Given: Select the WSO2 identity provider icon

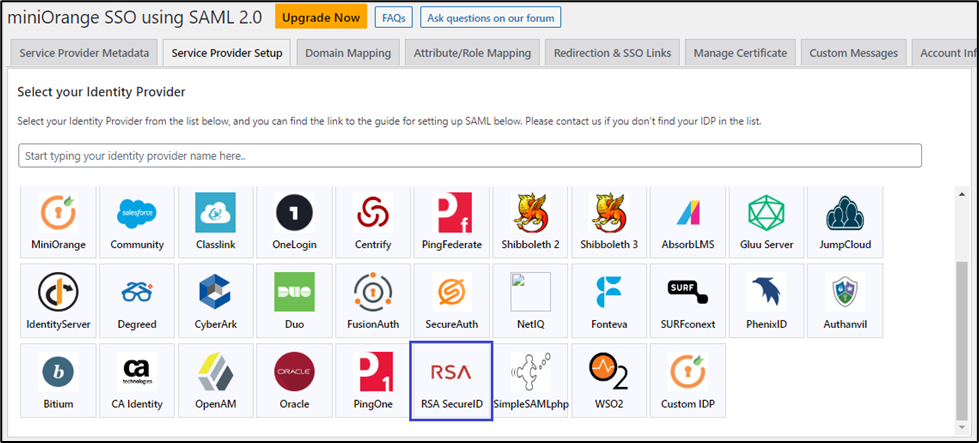Looking at the screenshot, I should click(609, 380).
